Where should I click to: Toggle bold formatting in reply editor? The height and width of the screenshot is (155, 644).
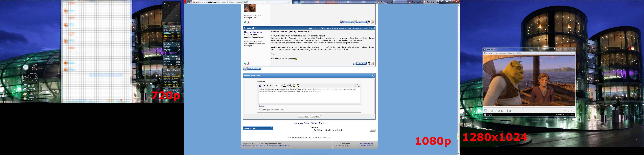click(264, 86)
